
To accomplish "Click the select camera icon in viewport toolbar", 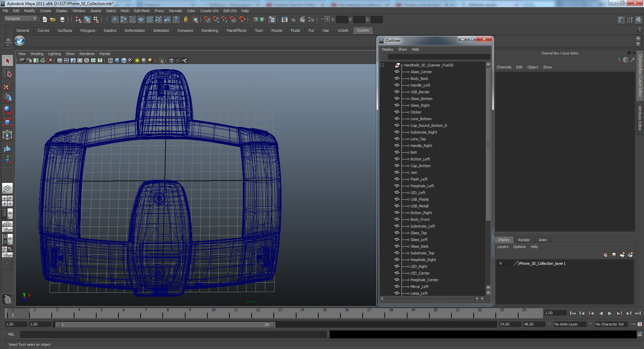I will click(22, 60).
